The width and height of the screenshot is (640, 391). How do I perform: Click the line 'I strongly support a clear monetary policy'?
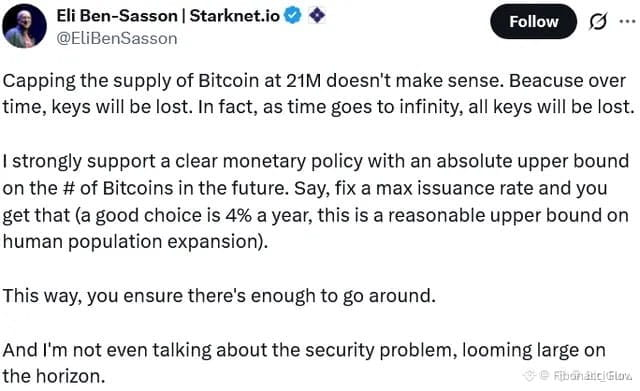316,161
